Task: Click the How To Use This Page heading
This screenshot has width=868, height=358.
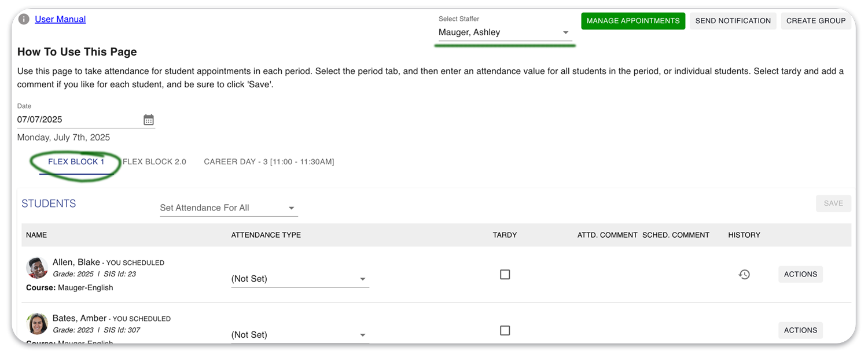Action: coord(77,51)
